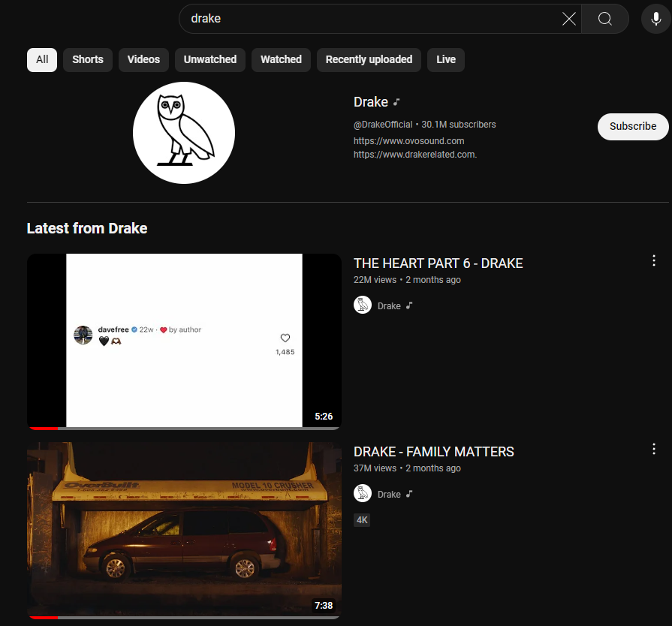Click Drake channel name under FAMILY MATTERS
Viewport: 672px width, 626px height.
pos(389,495)
